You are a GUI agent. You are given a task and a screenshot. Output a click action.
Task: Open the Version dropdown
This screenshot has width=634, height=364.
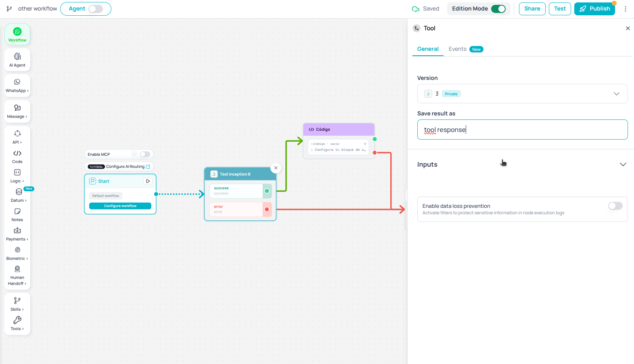pyautogui.click(x=522, y=94)
